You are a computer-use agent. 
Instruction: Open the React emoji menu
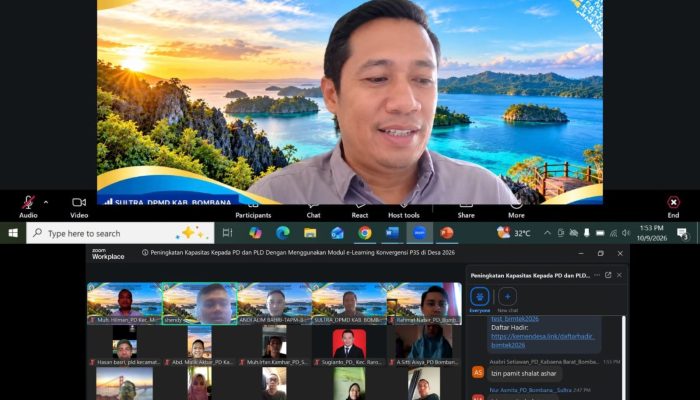(360, 212)
